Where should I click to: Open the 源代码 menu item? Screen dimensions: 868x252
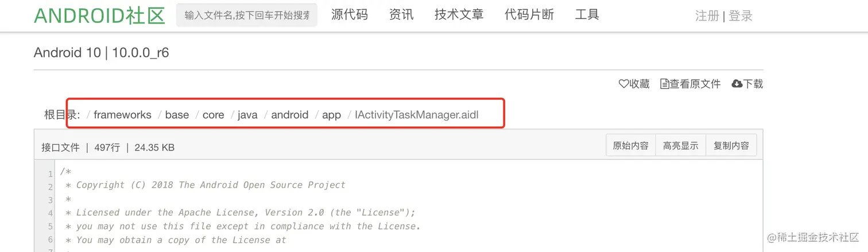(350, 15)
